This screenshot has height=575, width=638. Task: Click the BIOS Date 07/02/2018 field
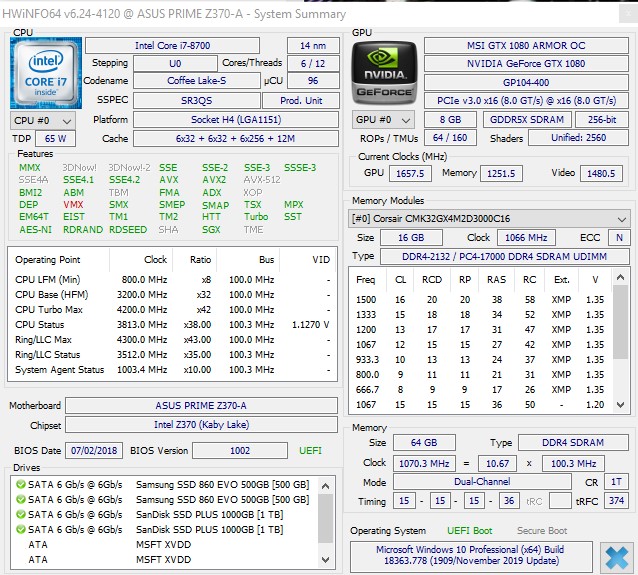point(94,450)
